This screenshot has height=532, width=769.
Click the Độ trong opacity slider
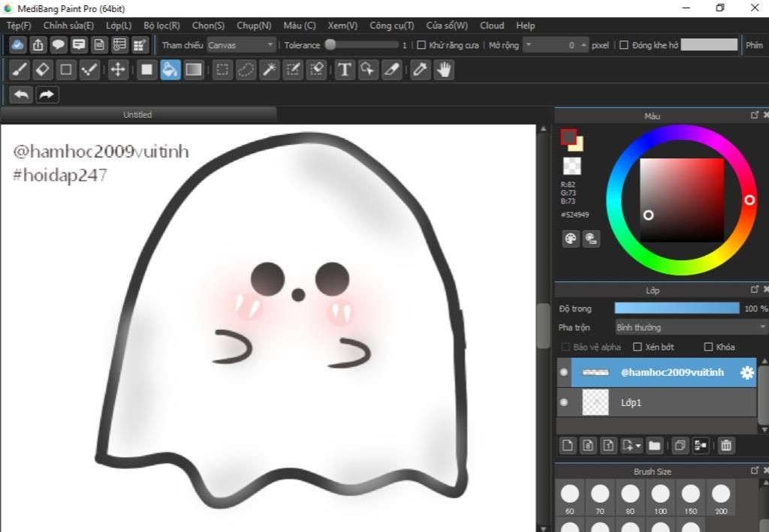(677, 308)
